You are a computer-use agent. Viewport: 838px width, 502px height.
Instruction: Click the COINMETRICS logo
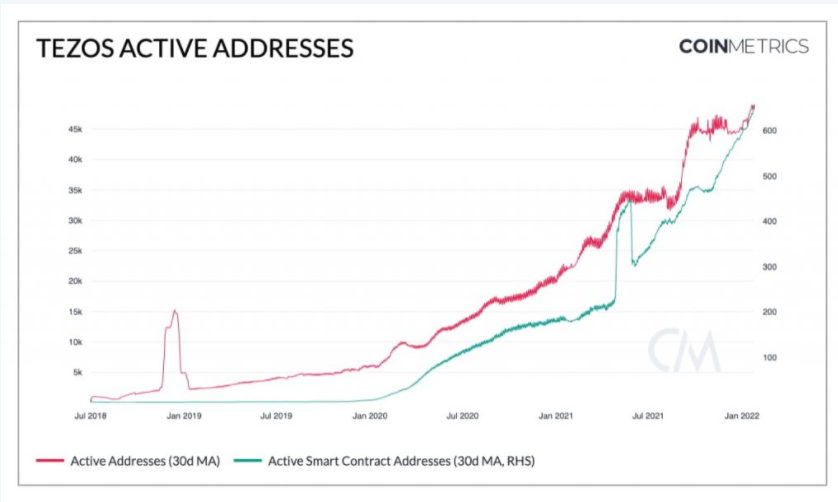click(x=743, y=47)
